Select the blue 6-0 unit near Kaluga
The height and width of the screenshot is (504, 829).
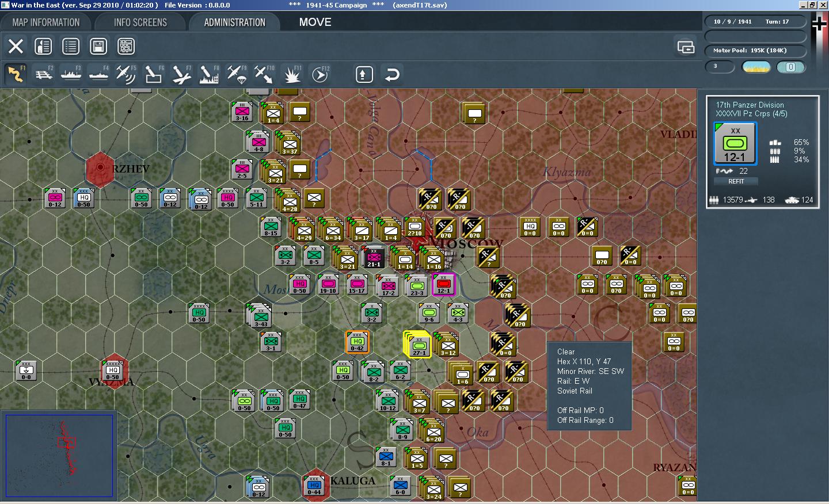tap(400, 486)
